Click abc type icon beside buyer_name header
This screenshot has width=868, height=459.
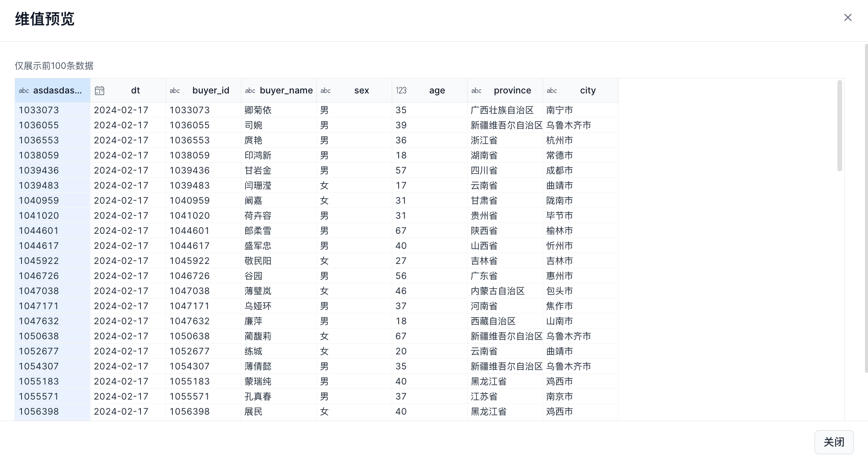tap(250, 90)
